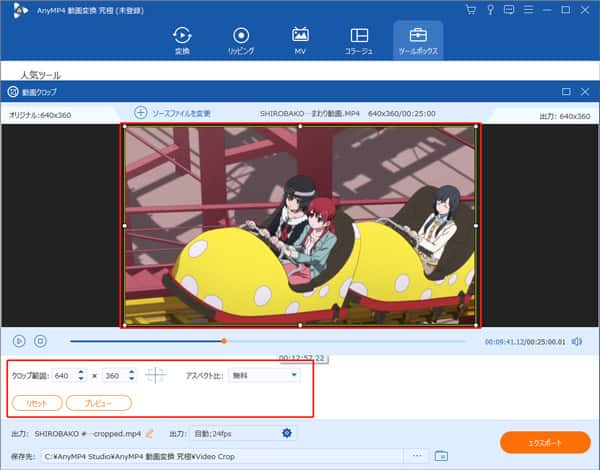Viewport: 600px width, 470px height.
Task: Switch to the コラージュ collage tab
Action: pos(359,40)
